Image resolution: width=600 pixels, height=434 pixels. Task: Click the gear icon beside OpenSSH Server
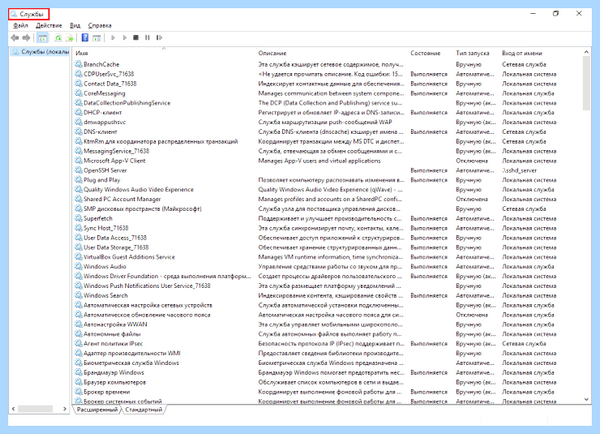tap(78, 170)
